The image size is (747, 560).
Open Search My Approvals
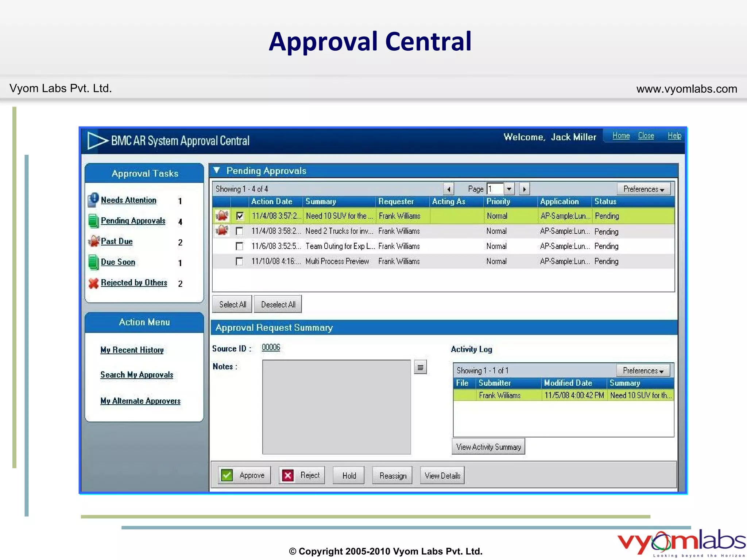(x=137, y=375)
